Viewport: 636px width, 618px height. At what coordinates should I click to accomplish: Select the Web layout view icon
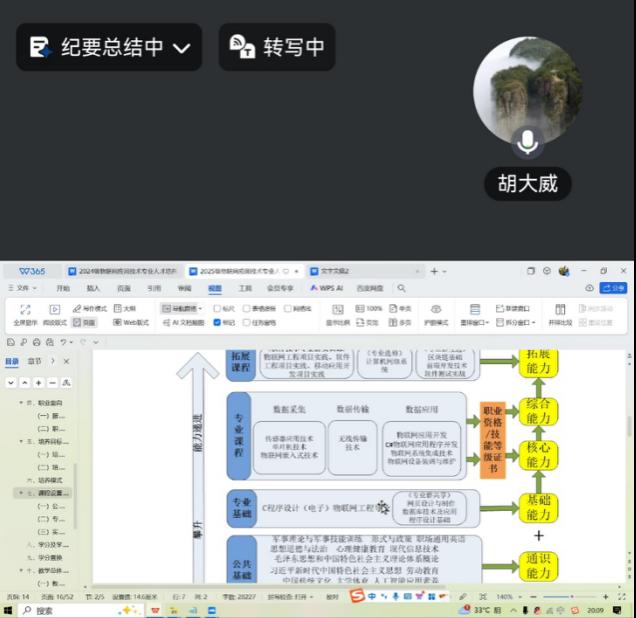coord(117,323)
